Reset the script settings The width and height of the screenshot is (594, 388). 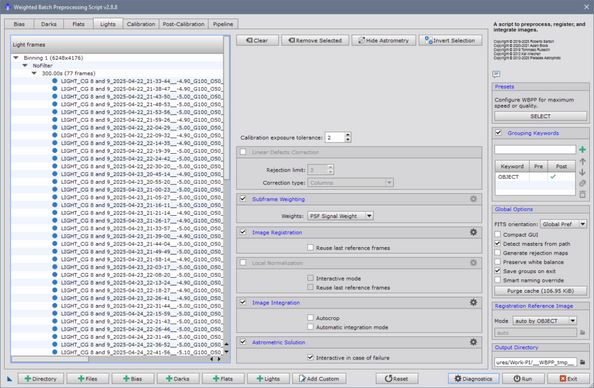(397, 379)
